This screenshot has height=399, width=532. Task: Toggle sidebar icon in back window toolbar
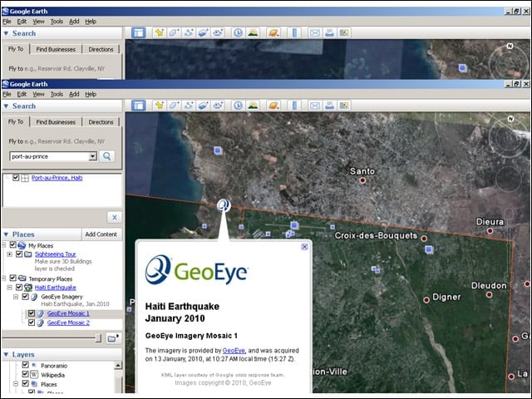pyautogui.click(x=139, y=33)
